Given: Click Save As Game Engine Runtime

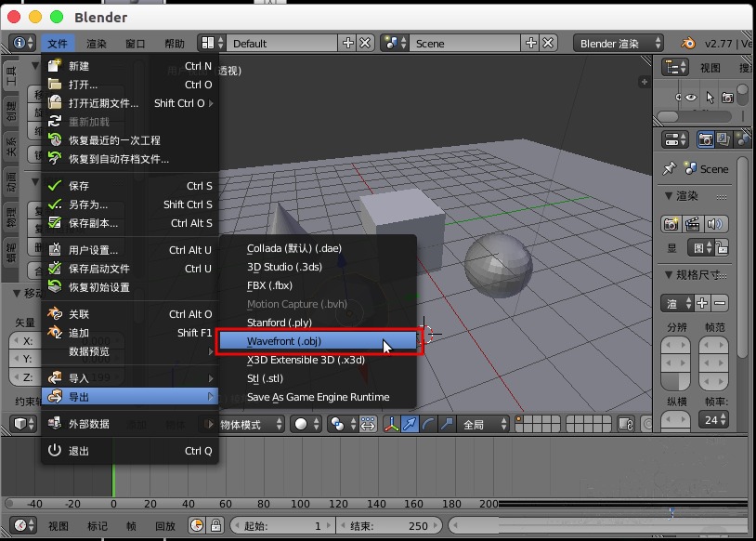Looking at the screenshot, I should (x=318, y=397).
